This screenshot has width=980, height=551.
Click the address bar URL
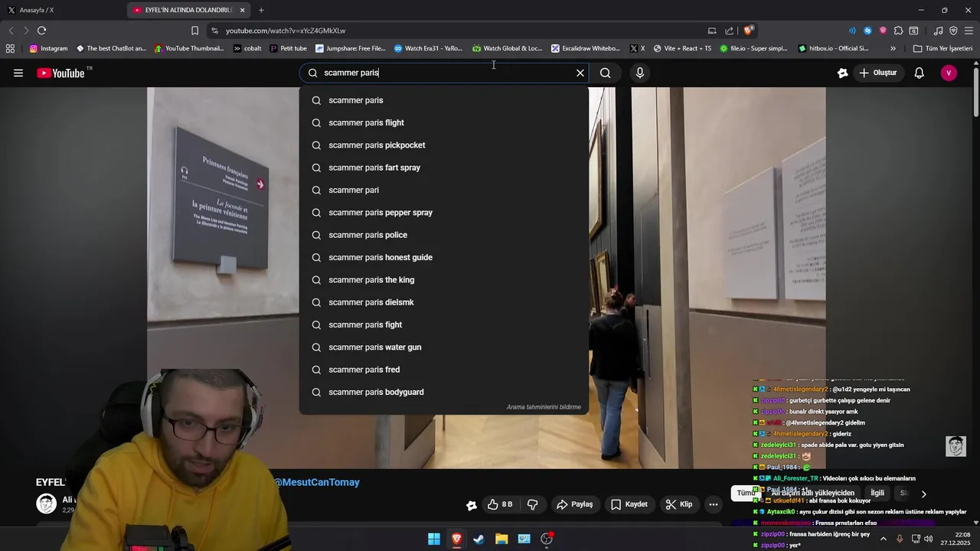(286, 31)
